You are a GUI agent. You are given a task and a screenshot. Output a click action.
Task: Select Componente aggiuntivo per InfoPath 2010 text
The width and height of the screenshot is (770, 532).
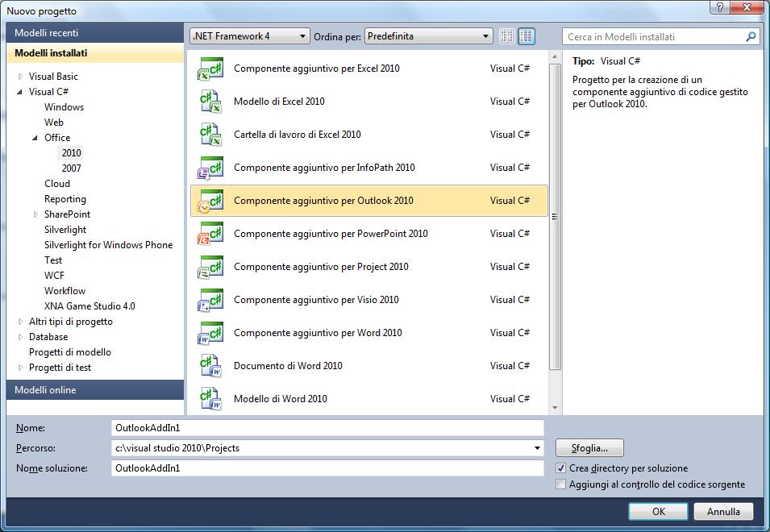(x=324, y=168)
